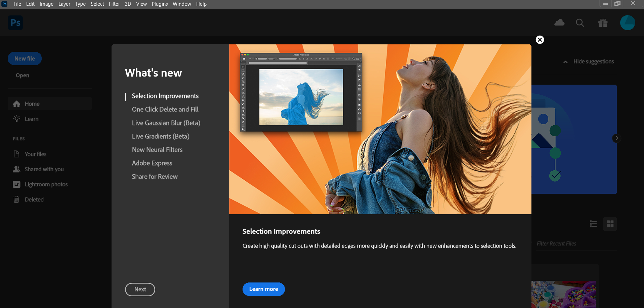Open the Type menu
The image size is (644, 308).
point(80,4)
